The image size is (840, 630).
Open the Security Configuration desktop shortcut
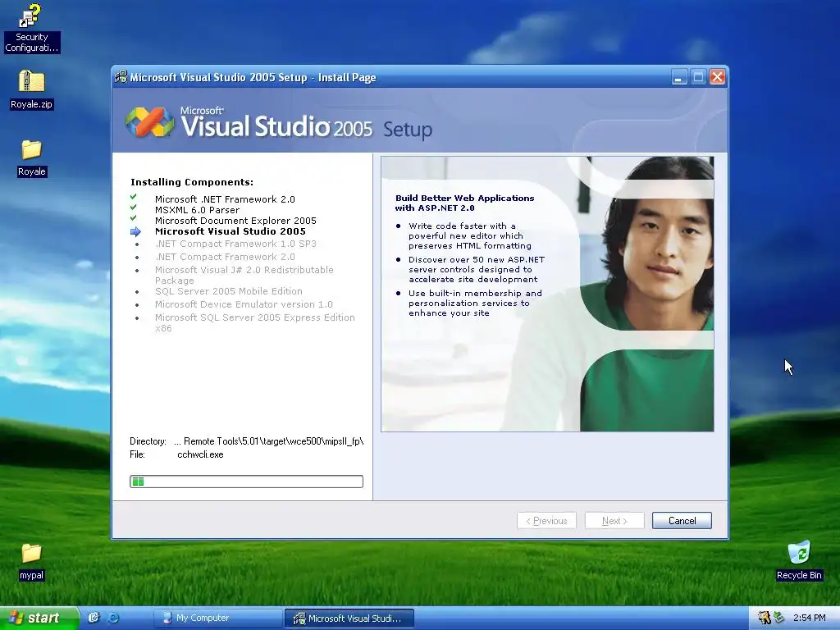coord(31,28)
